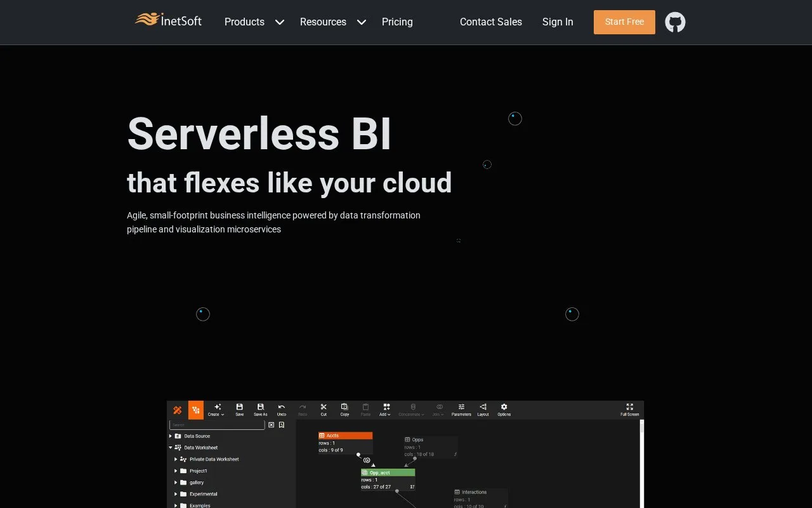Collapse the Data Worksheet tree node
Image resolution: width=812 pixels, height=508 pixels.
pyautogui.click(x=171, y=448)
